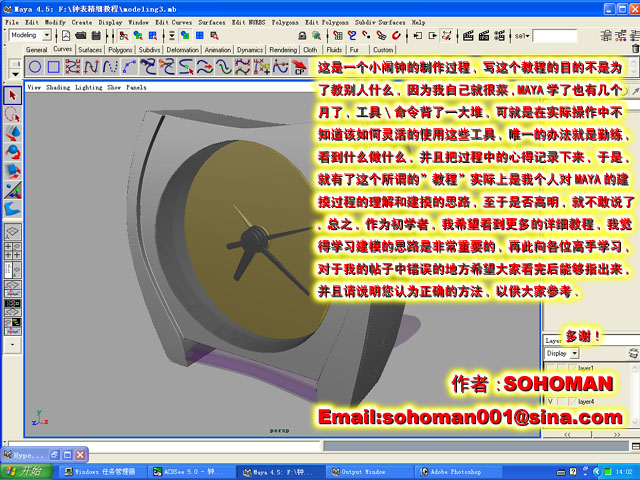Screen dimensions: 640x480
Task: Open Windows Start button
Action: tap(27, 472)
